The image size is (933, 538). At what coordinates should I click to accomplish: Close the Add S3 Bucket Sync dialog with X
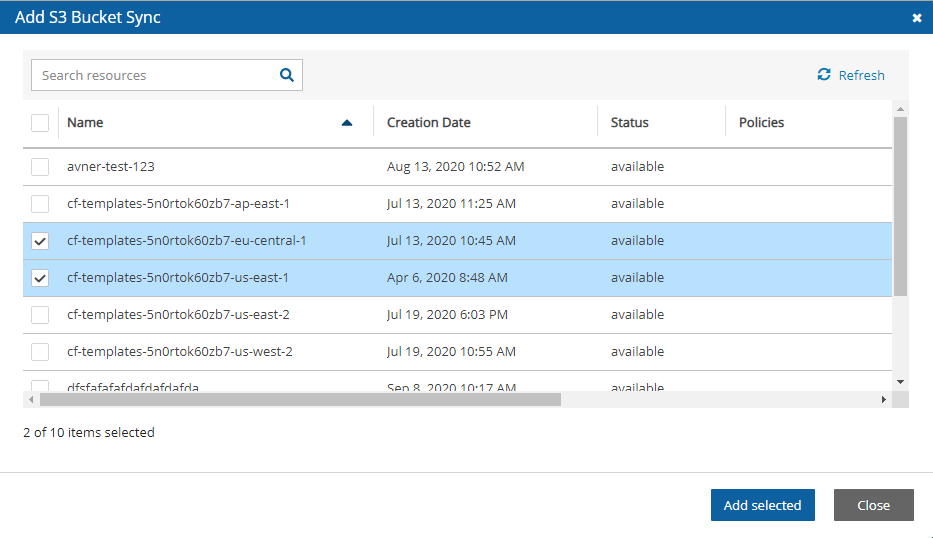click(x=917, y=18)
